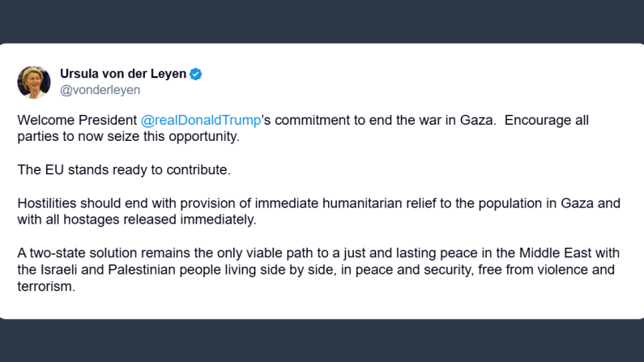Click the dark banner above the tweet card
Image resolution: width=644 pixels, height=362 pixels.
point(322,20)
